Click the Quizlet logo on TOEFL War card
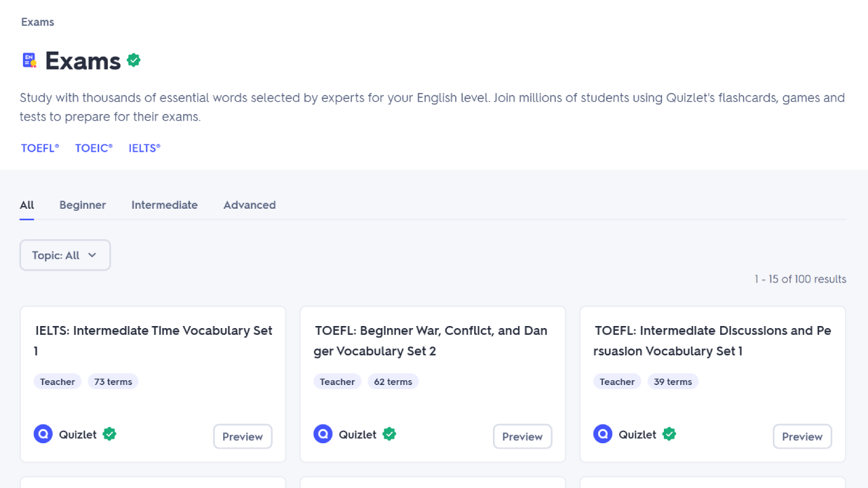The height and width of the screenshot is (488, 868). [x=323, y=434]
